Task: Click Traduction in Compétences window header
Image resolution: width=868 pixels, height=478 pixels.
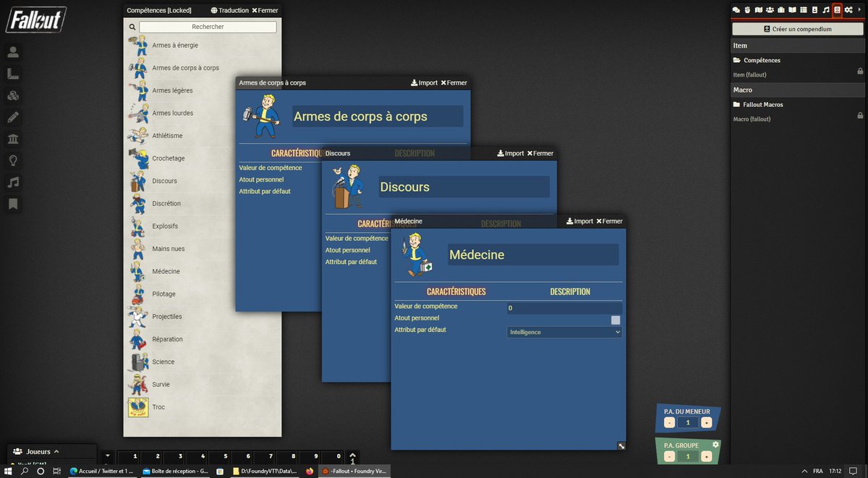Action: click(x=229, y=10)
